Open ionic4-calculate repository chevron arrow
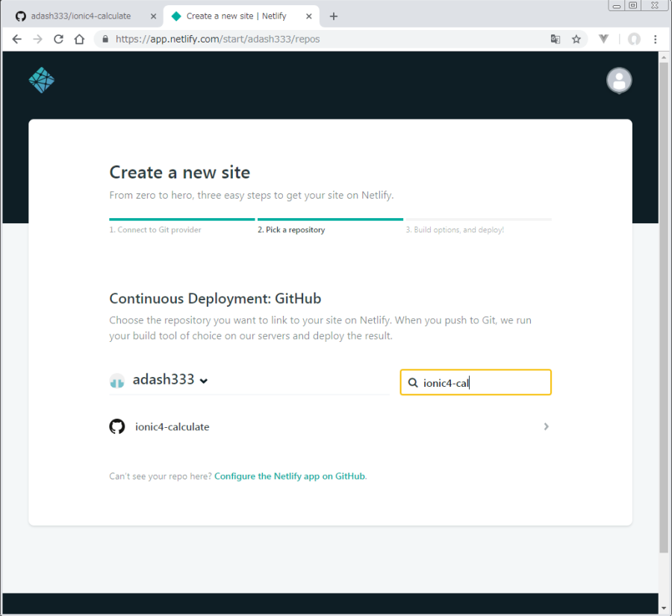The height and width of the screenshot is (616, 672). (x=547, y=427)
